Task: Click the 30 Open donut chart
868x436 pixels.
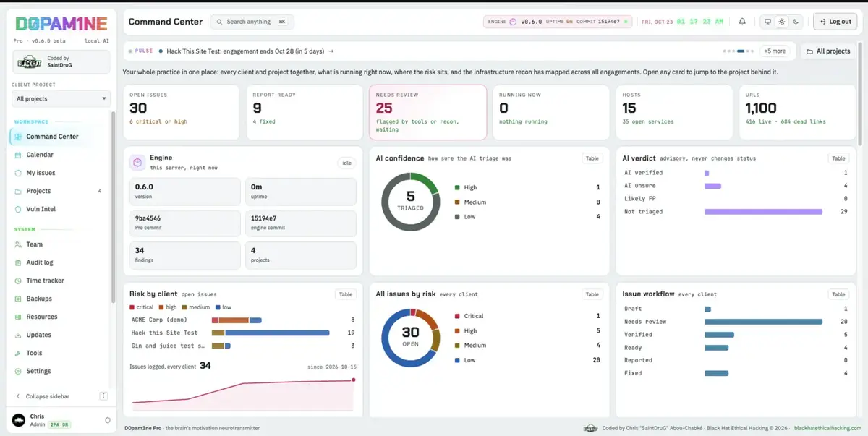Action: (410, 338)
